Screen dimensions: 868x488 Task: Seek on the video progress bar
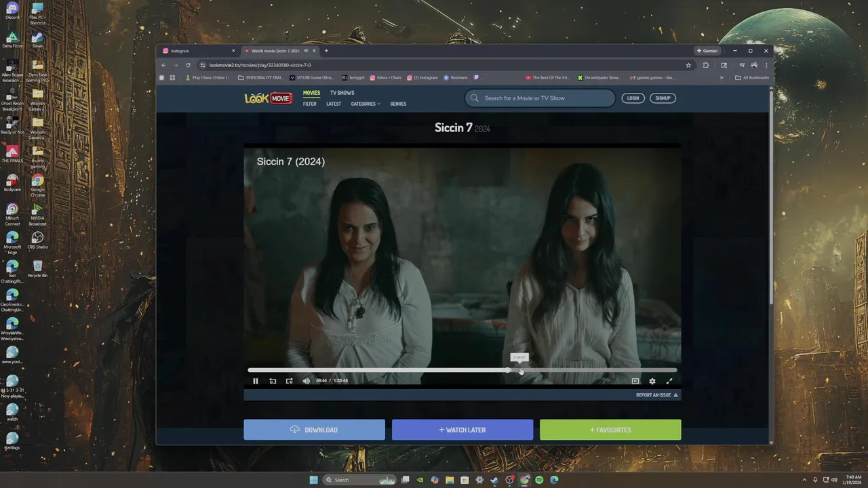click(x=462, y=370)
